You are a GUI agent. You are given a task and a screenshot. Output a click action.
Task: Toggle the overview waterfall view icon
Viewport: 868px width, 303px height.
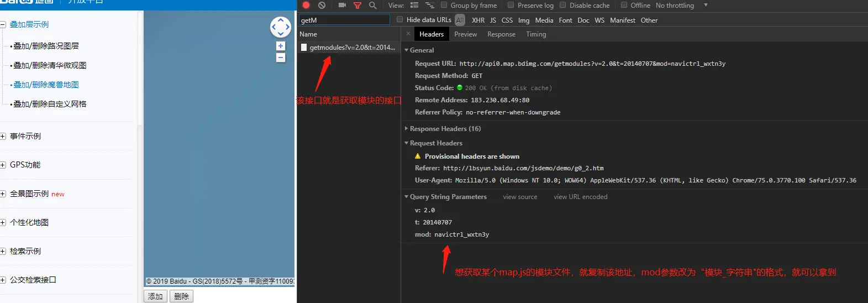(x=429, y=5)
